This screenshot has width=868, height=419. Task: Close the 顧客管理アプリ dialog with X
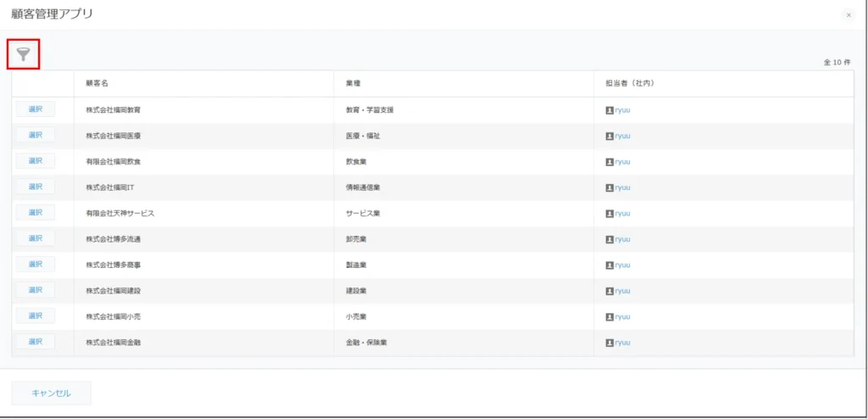point(849,15)
